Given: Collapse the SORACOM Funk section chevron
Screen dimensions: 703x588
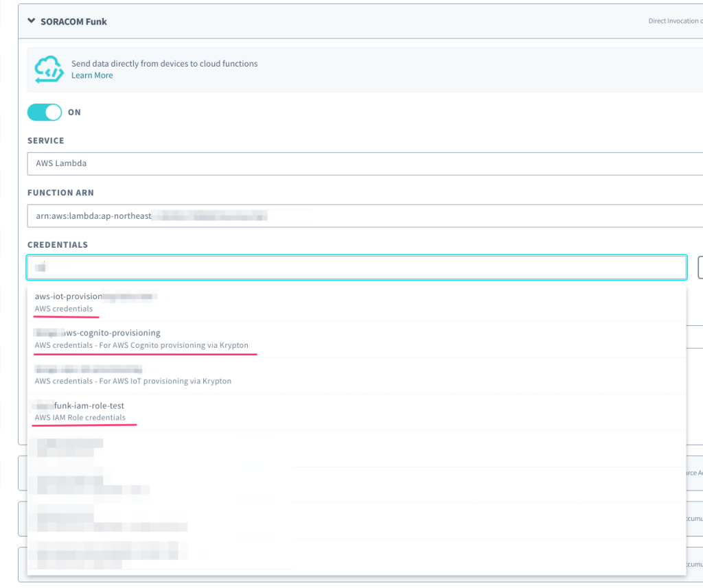Looking at the screenshot, I should 31,21.
